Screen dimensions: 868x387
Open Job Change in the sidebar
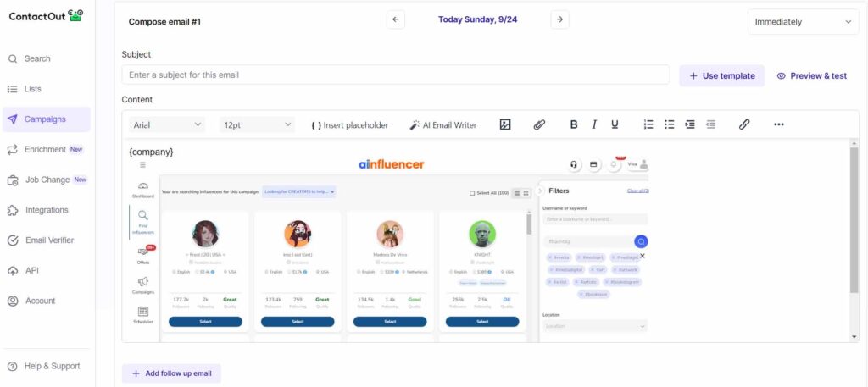(x=47, y=180)
